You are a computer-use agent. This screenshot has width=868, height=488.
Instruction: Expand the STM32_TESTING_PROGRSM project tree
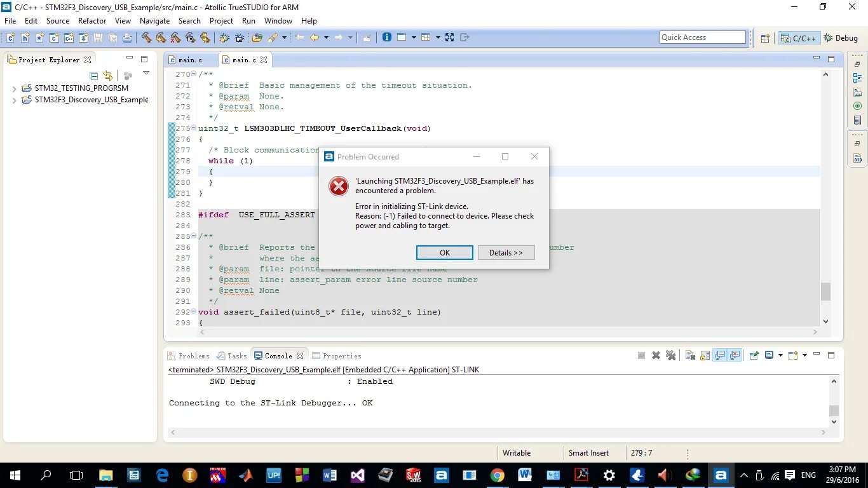pos(15,88)
